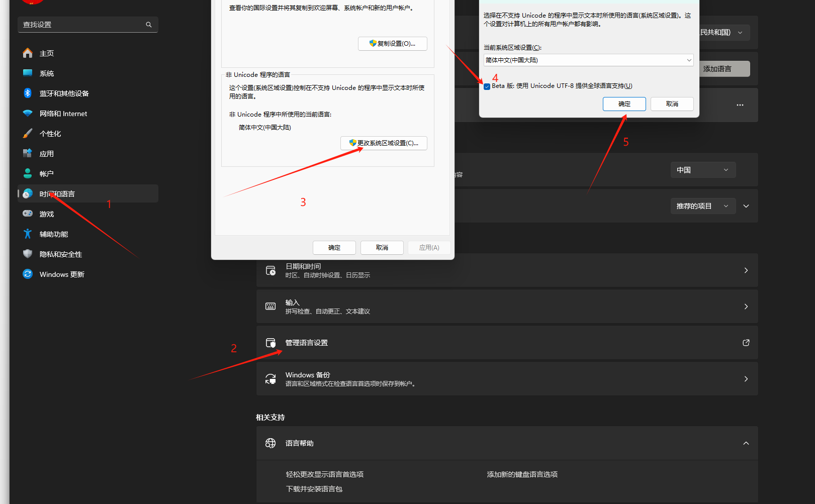
Task: Click 更改系统区域设置(C)... button
Action: 384,143
